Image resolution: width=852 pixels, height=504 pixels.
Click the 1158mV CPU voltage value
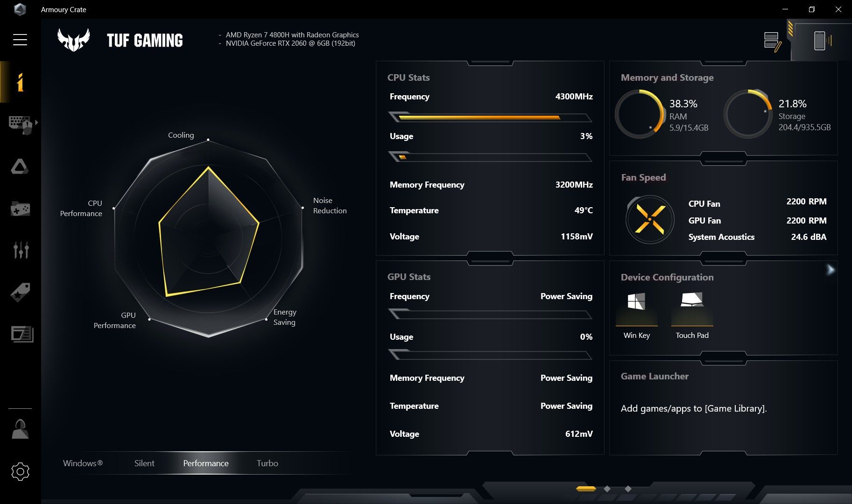577,237
